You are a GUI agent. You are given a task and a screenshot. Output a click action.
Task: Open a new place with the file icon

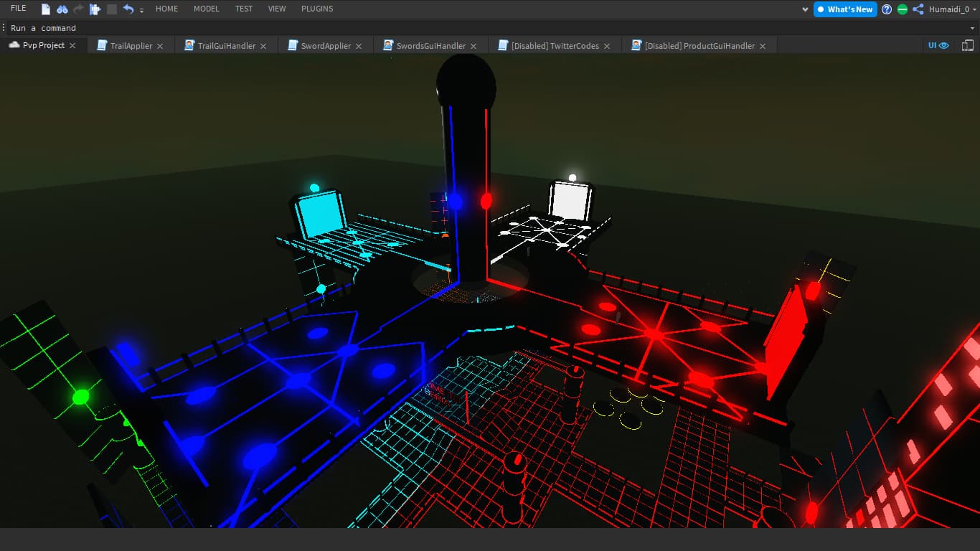click(x=45, y=9)
